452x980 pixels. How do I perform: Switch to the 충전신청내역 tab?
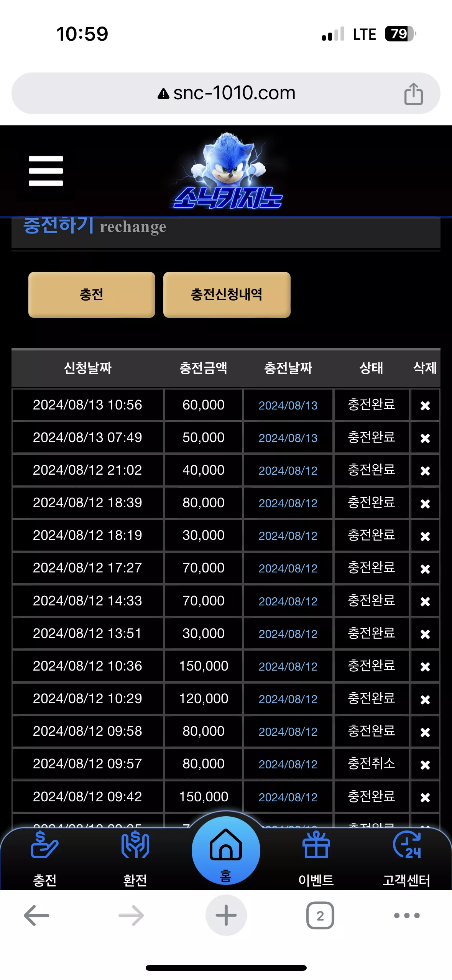(x=227, y=295)
